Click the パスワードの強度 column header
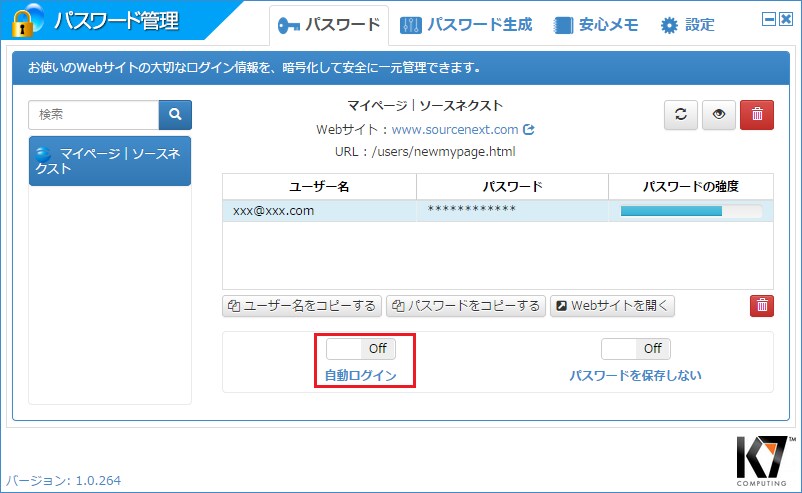The width and height of the screenshot is (802, 493). (x=691, y=187)
